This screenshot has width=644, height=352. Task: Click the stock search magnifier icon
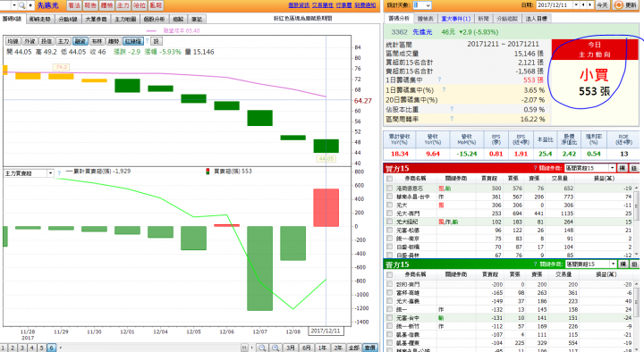tap(22, 5)
